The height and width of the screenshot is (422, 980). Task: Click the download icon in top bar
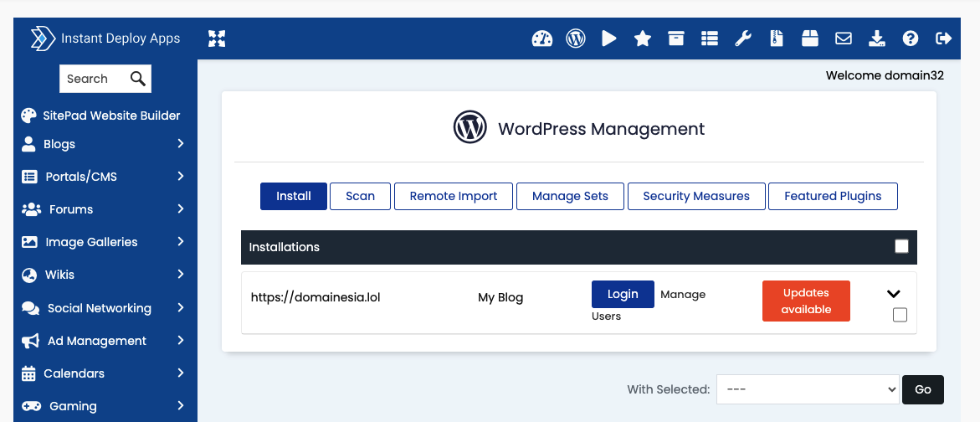pyautogui.click(x=877, y=39)
